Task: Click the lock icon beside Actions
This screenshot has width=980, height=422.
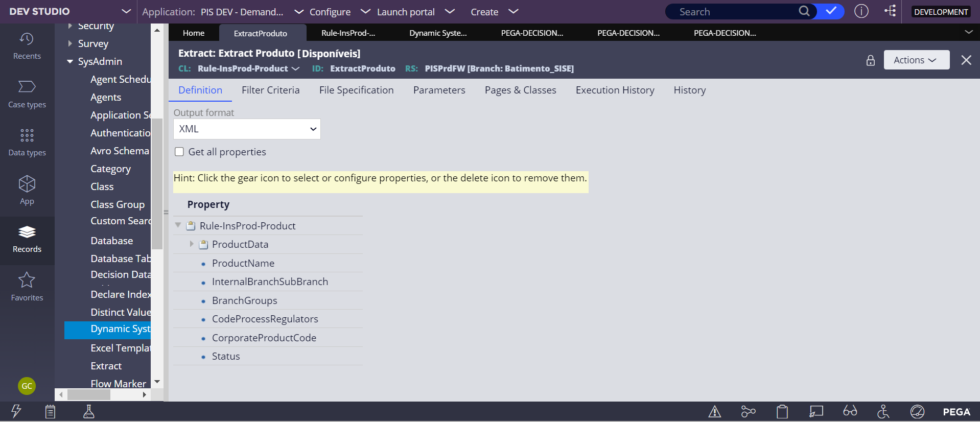Action: 871,60
